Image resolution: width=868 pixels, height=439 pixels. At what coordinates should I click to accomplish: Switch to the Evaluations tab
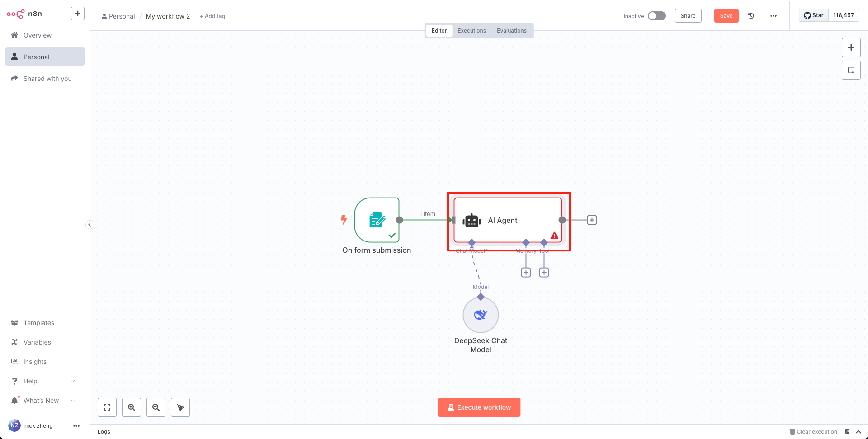pyautogui.click(x=512, y=31)
